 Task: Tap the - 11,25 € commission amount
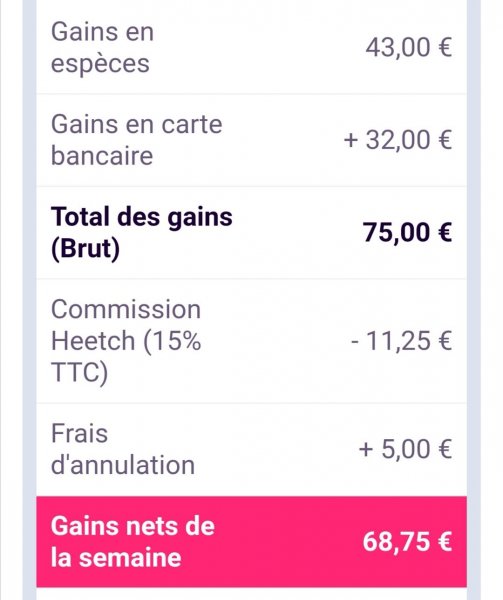[401, 341]
